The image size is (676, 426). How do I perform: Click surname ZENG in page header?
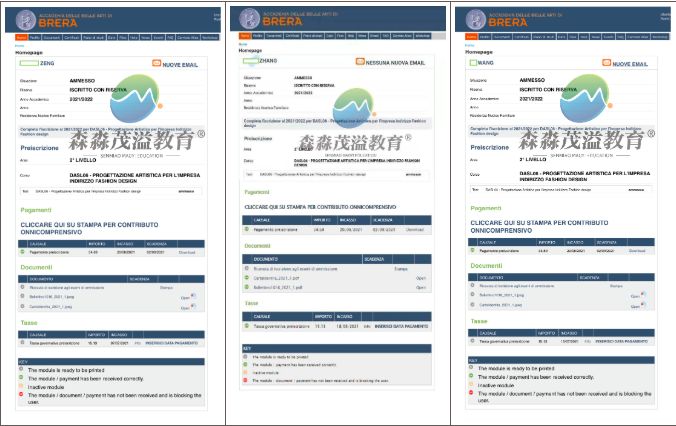coord(47,63)
